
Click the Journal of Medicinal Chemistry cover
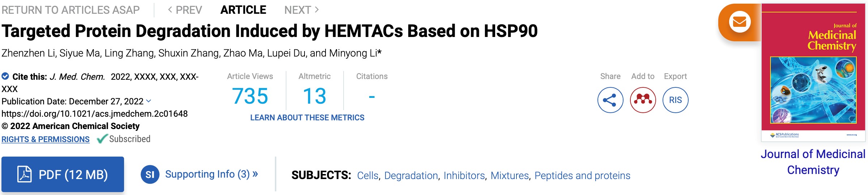point(813,72)
